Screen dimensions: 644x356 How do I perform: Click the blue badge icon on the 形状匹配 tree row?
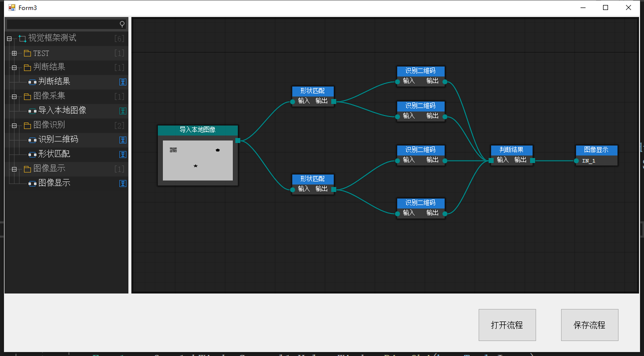(x=123, y=154)
